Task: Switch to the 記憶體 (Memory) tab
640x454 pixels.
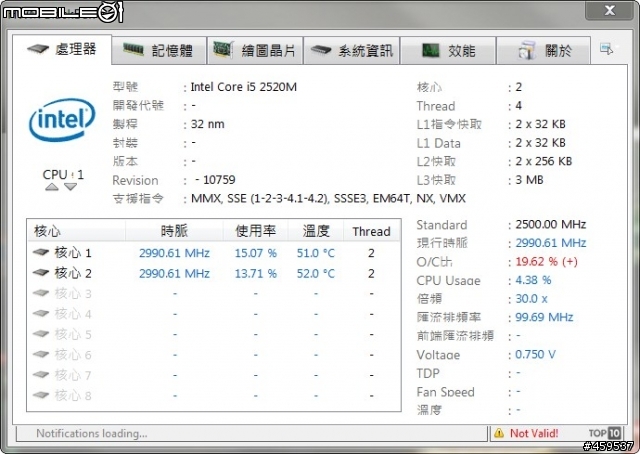Action: tap(158, 51)
